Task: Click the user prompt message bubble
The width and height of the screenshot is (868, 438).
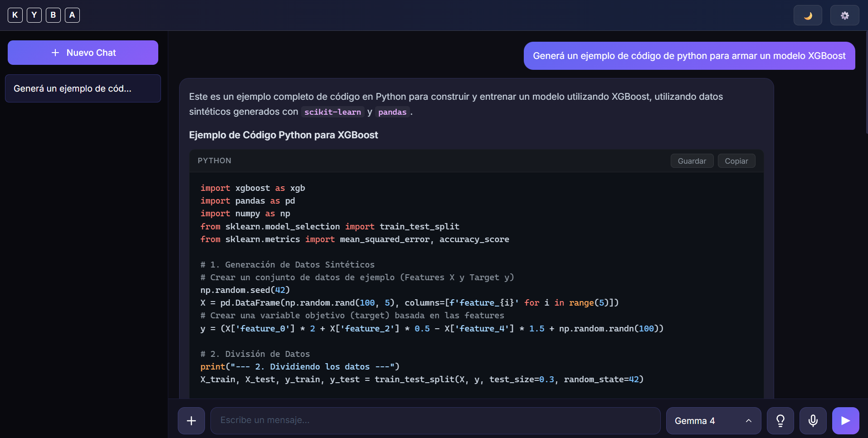Action: (x=689, y=56)
